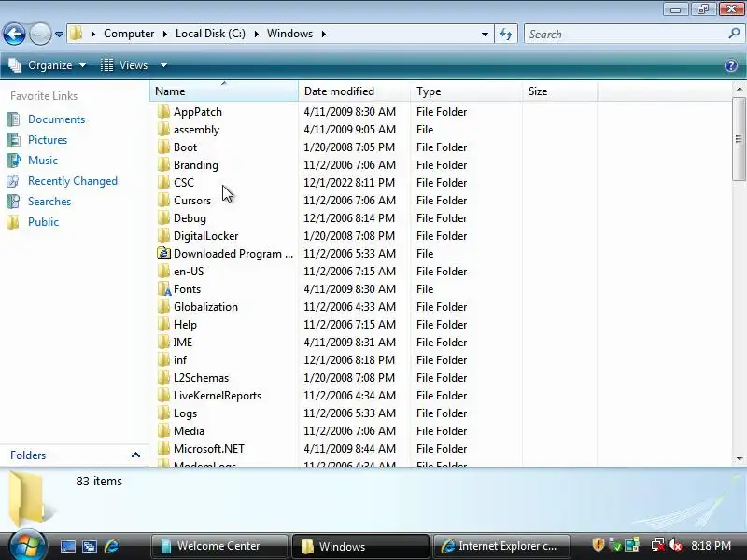This screenshot has width=747, height=560.
Task: Open Recently Changed favorite link
Action: [73, 181]
